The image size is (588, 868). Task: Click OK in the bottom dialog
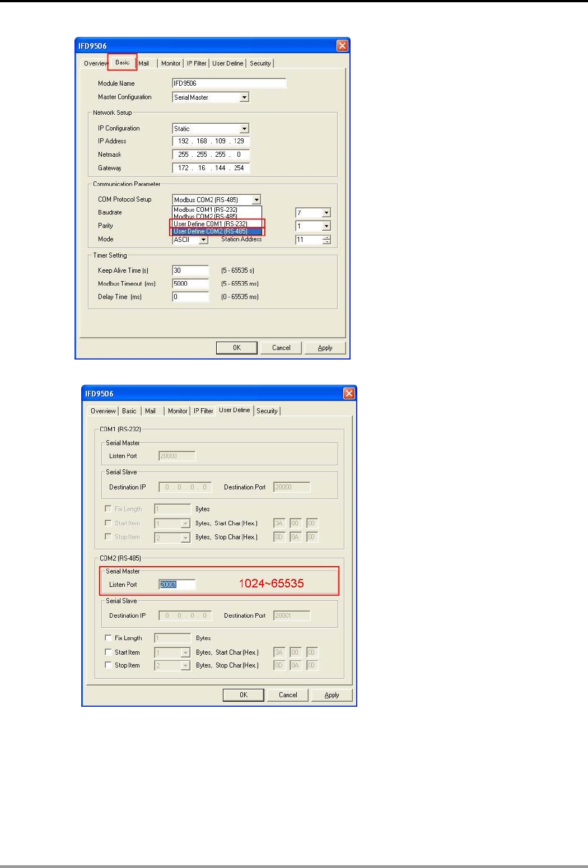tap(244, 695)
